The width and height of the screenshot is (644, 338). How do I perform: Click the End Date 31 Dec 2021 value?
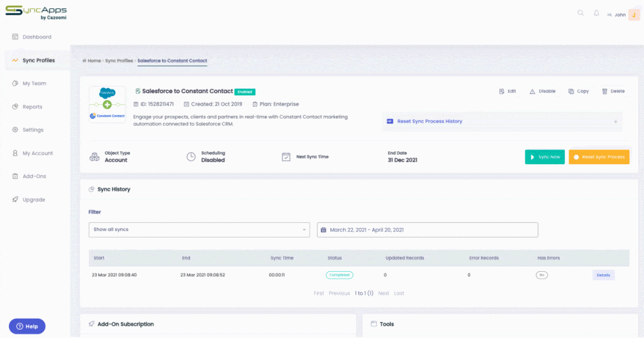pos(402,160)
